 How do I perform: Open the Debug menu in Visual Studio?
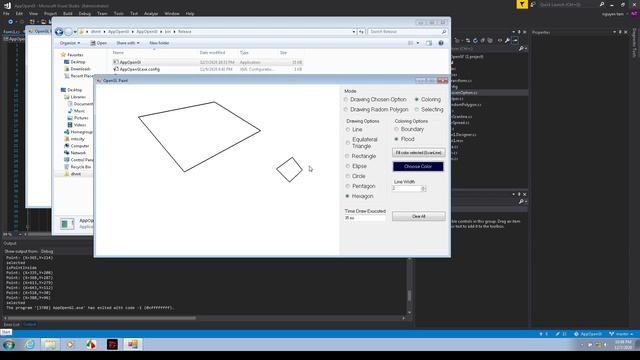pyautogui.click(x=84, y=13)
